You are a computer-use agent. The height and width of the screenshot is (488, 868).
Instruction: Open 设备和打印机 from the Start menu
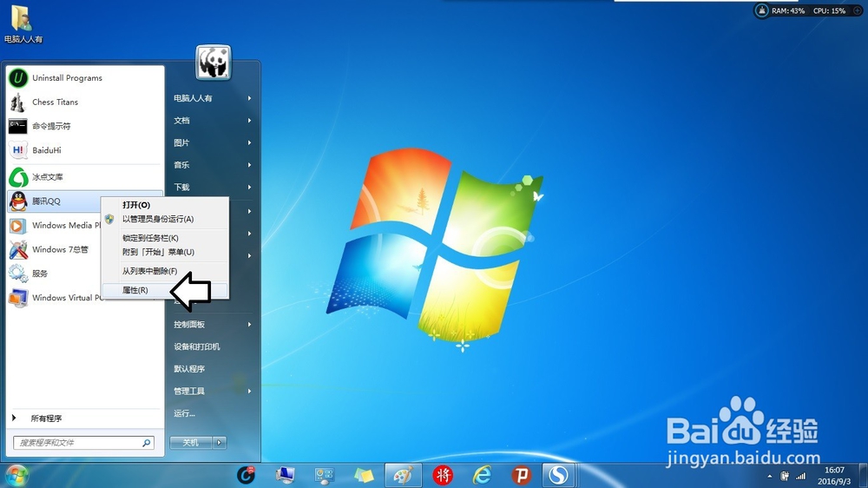pos(196,346)
